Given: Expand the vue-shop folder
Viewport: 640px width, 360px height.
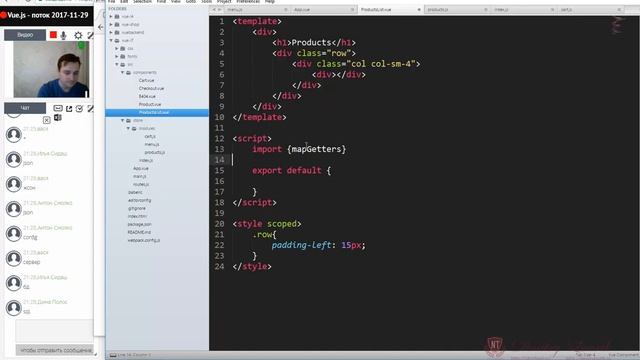Looking at the screenshot, I should (x=111, y=24).
